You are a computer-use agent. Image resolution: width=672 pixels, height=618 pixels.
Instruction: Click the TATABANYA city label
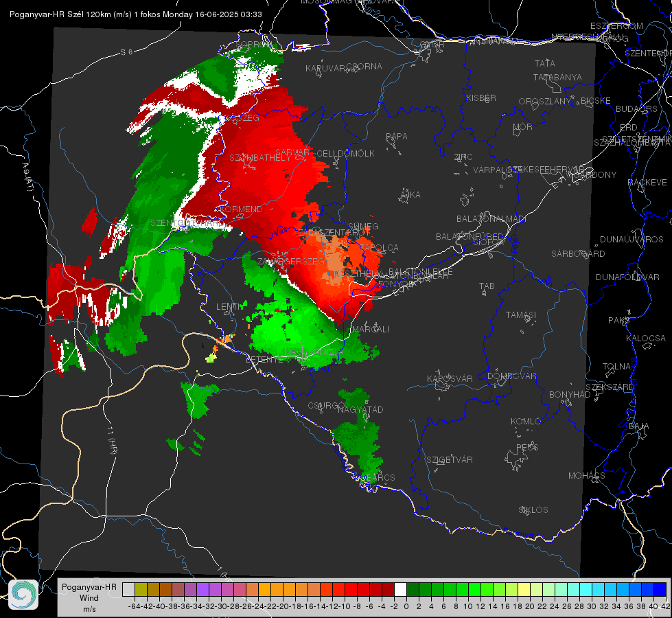(557, 77)
